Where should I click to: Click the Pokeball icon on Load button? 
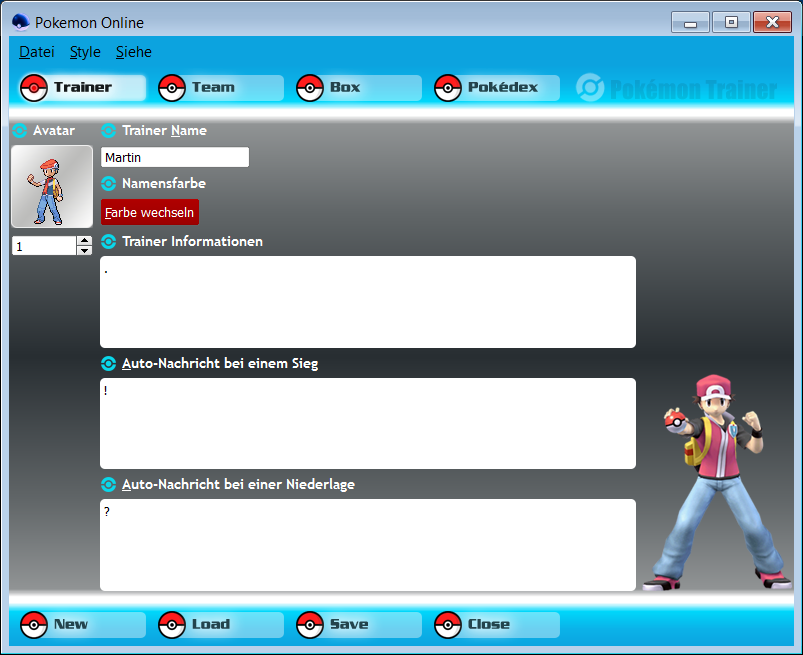[x=172, y=625]
